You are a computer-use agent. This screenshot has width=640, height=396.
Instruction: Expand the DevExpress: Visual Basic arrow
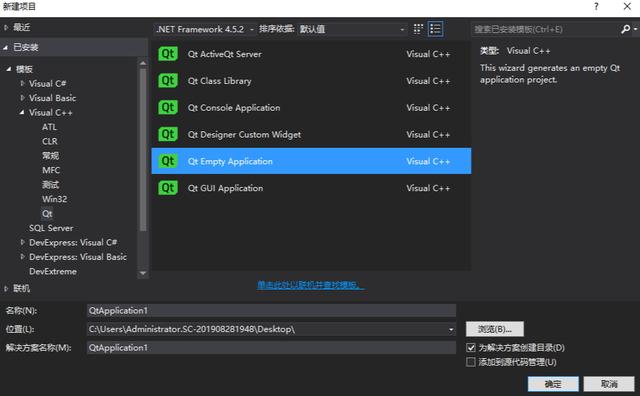[x=22, y=257]
